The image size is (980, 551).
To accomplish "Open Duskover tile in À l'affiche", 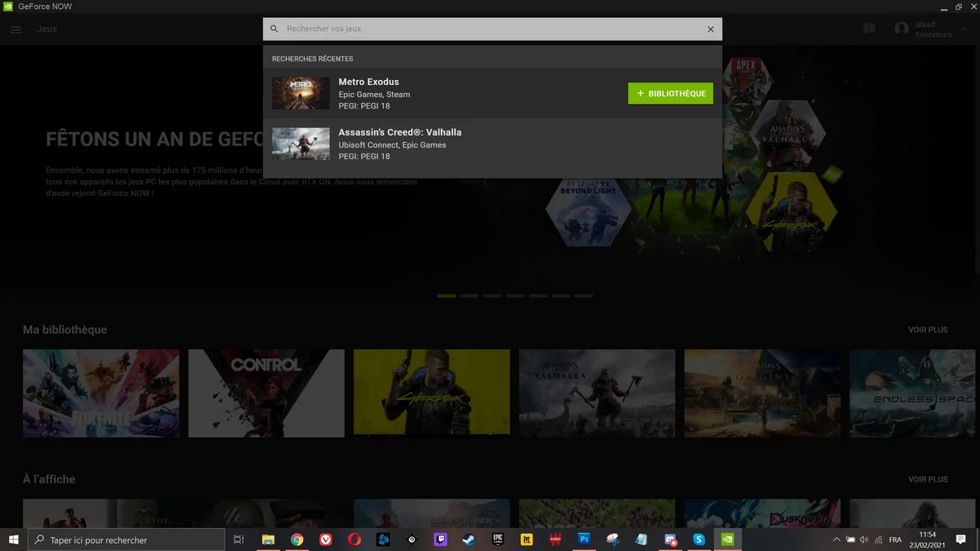I will point(762,513).
